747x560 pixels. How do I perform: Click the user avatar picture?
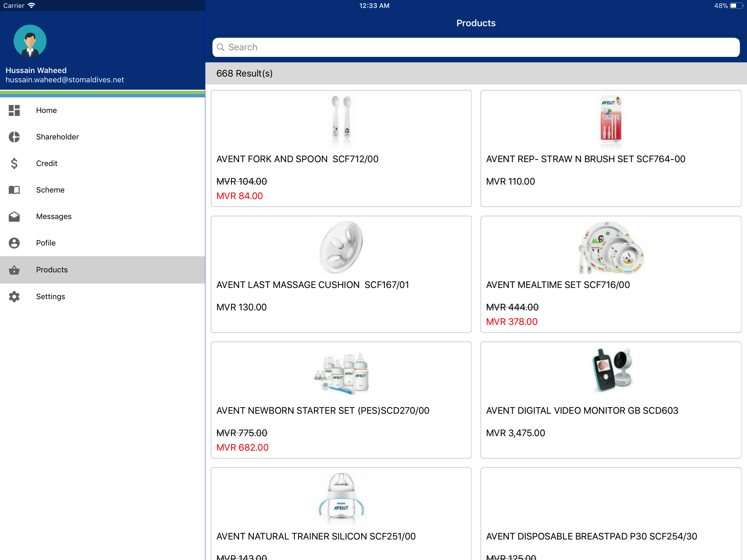click(x=30, y=41)
